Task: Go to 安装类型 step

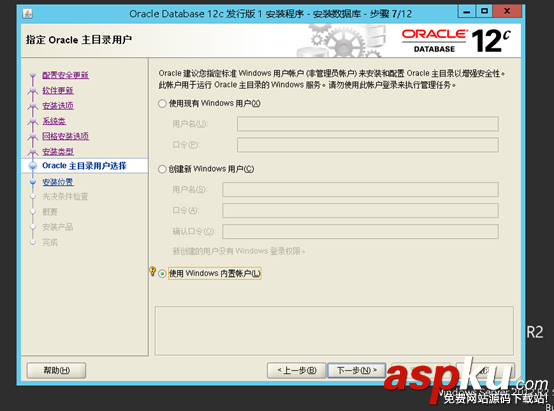Action: point(58,152)
